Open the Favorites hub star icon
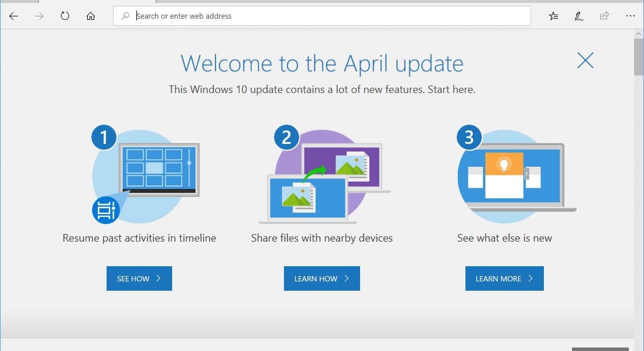This screenshot has width=644, height=351. [554, 16]
